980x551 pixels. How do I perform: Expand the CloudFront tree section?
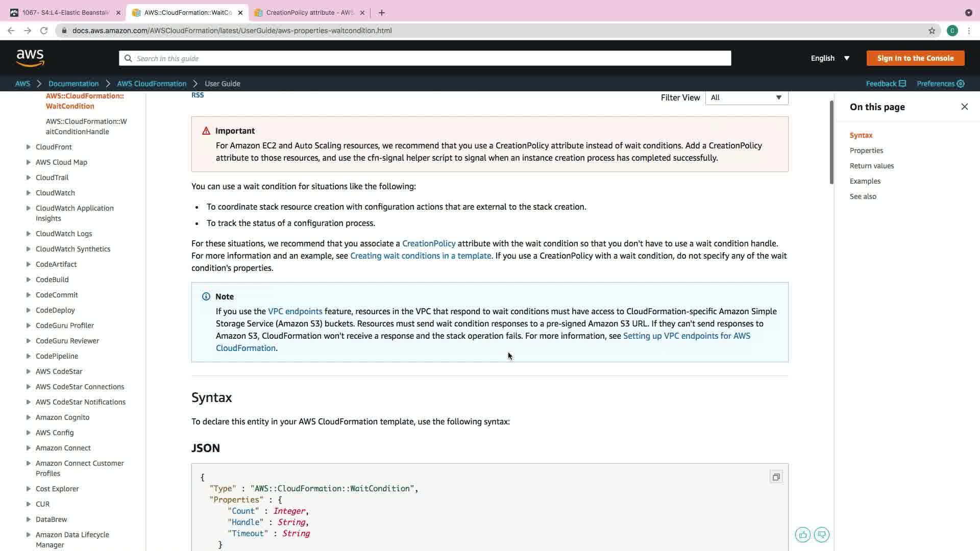click(x=29, y=147)
